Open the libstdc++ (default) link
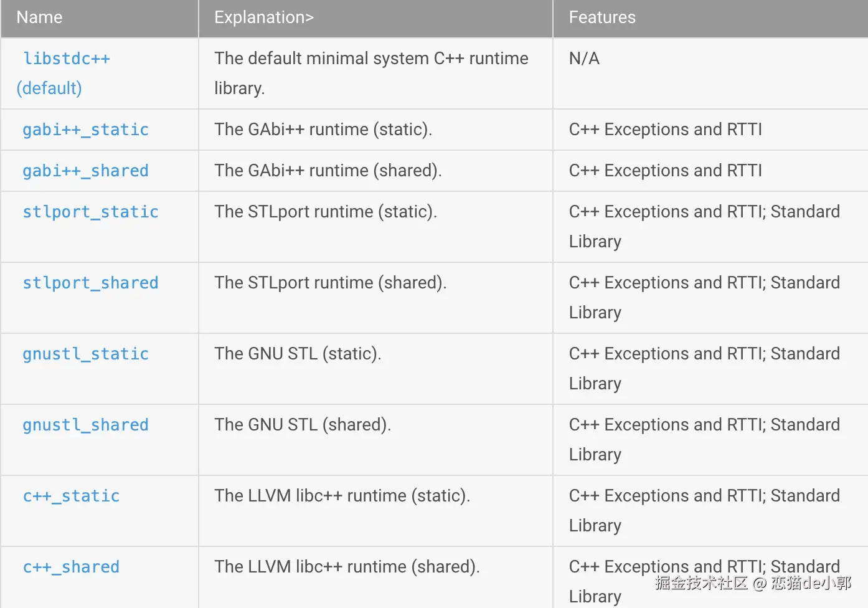 67,59
